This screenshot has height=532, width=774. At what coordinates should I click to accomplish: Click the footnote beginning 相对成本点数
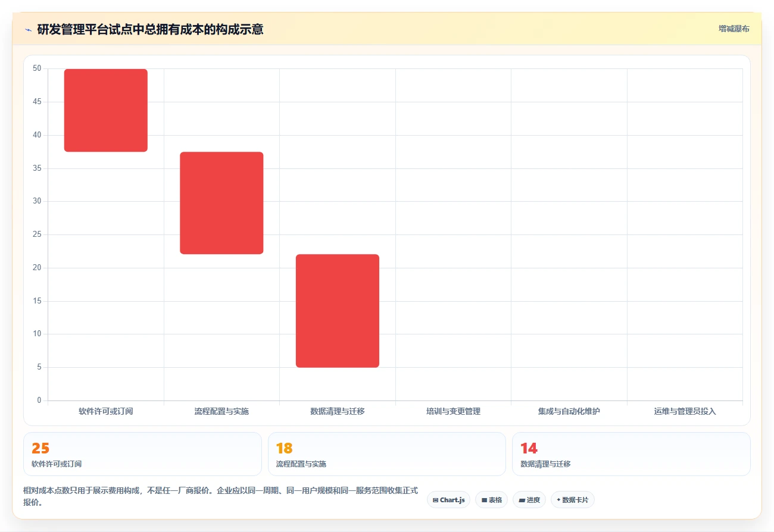[x=220, y=496]
